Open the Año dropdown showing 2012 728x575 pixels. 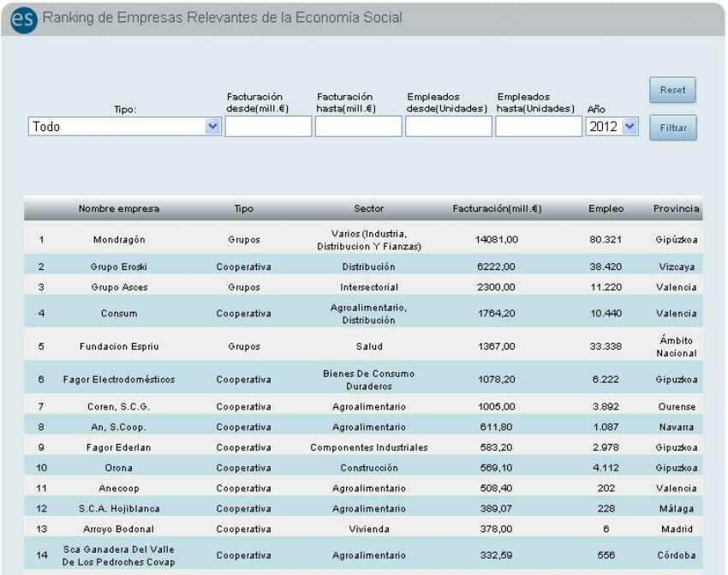tap(612, 126)
